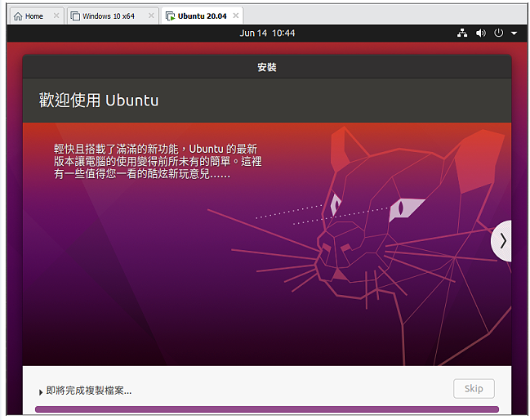Select the Ubuntu 20.04 tab
Image resolution: width=530 pixels, height=420 pixels.
coord(202,16)
